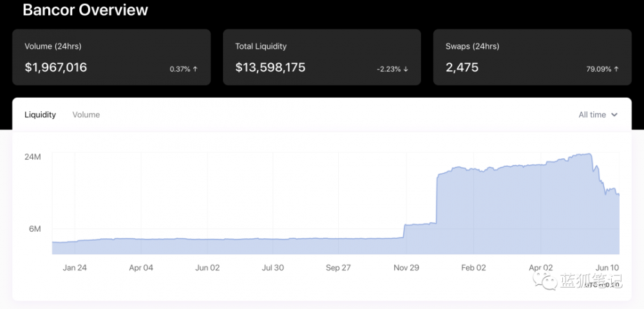Click the Feb 02 date on the x-axis
The width and height of the screenshot is (644, 309).
point(473,268)
